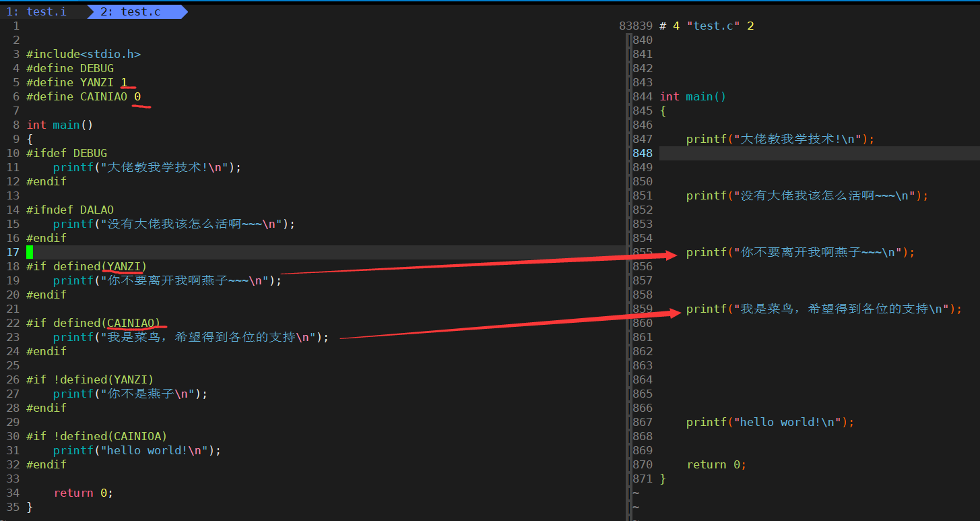
Task: Click printf "大佬教我学技术" on line 847
Action: pos(781,139)
